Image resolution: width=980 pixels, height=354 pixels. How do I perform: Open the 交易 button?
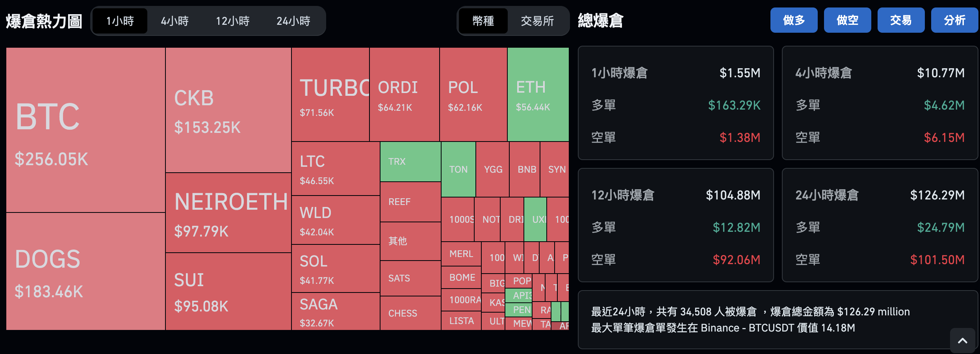901,20
